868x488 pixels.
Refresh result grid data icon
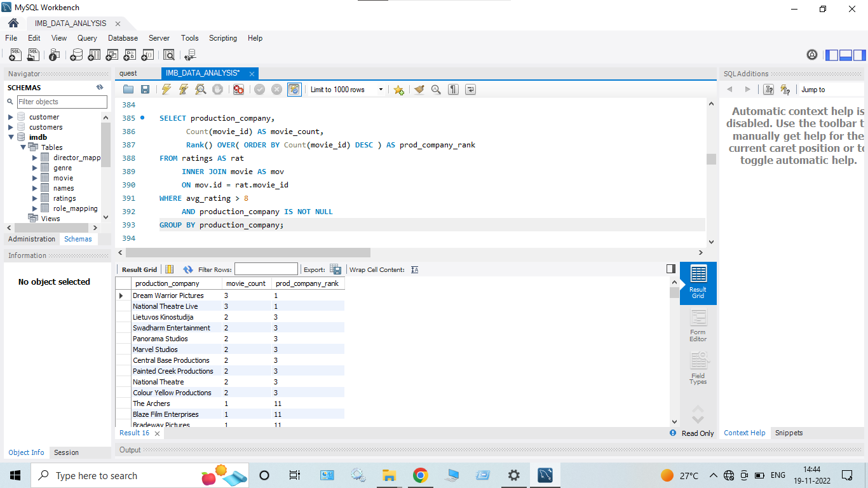click(x=188, y=269)
